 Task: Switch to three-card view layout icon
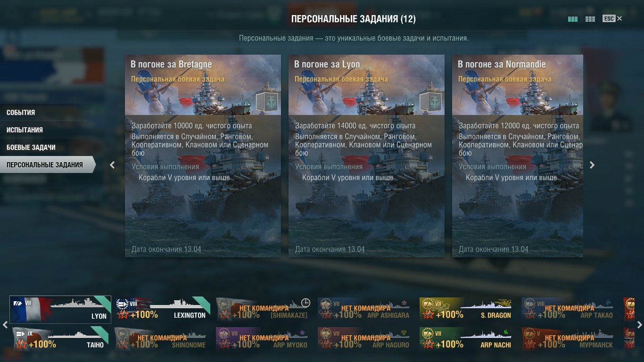[x=573, y=19]
